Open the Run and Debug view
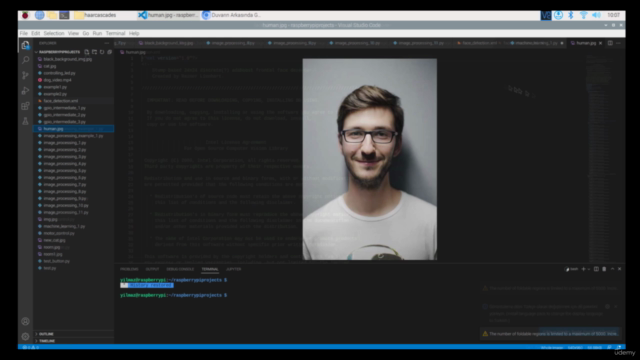 [x=25, y=91]
